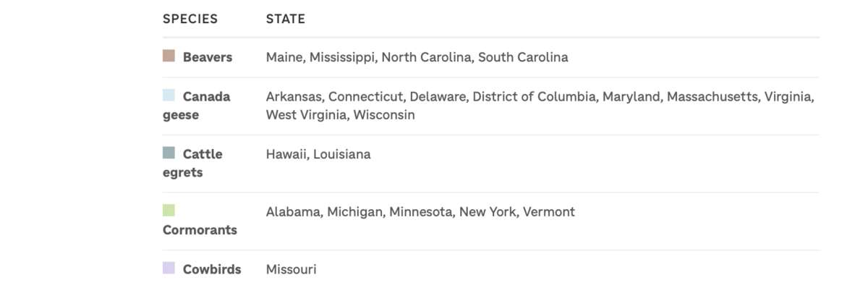Click the Hawaii, Louisiana state list
The height and width of the screenshot is (288, 868).
click(318, 154)
